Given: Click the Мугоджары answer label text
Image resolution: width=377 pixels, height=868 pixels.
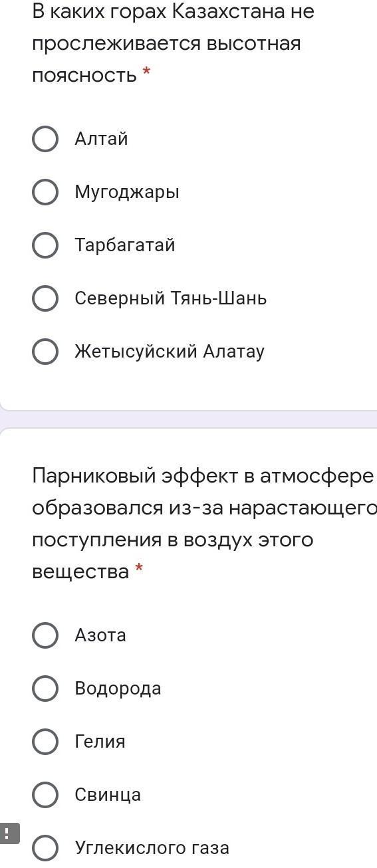Looking at the screenshot, I should coord(127,192).
